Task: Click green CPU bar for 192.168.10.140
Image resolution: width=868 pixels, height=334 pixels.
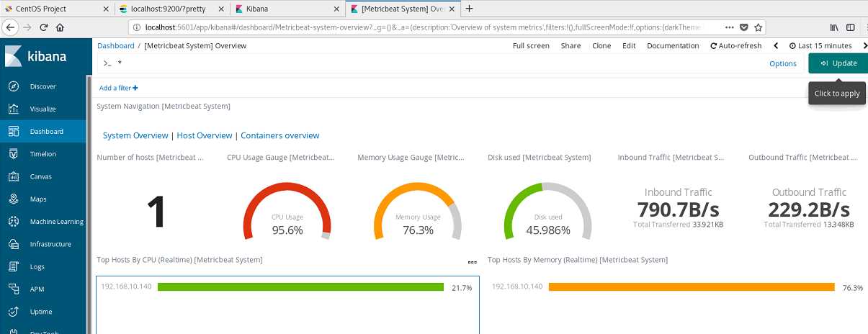Action: pos(300,286)
